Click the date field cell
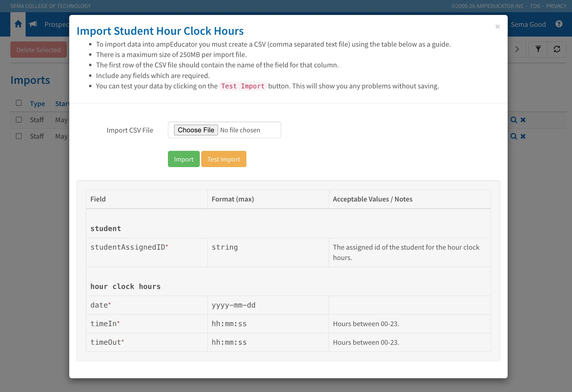 point(147,305)
